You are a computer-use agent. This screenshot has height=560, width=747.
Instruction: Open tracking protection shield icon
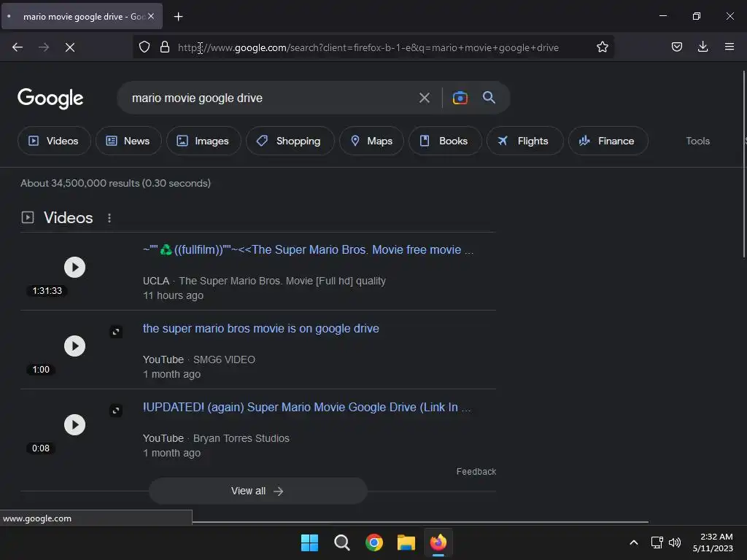[x=144, y=47]
